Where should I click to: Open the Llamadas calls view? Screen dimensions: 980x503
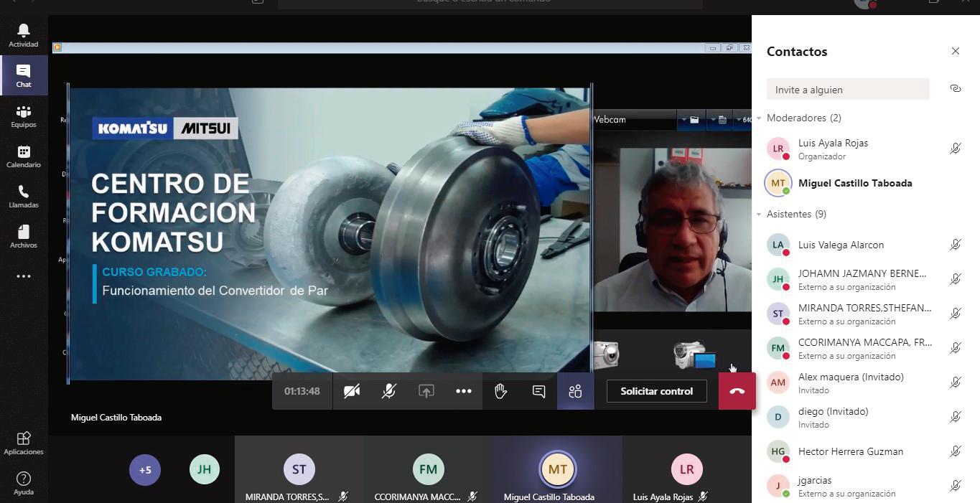(x=24, y=196)
